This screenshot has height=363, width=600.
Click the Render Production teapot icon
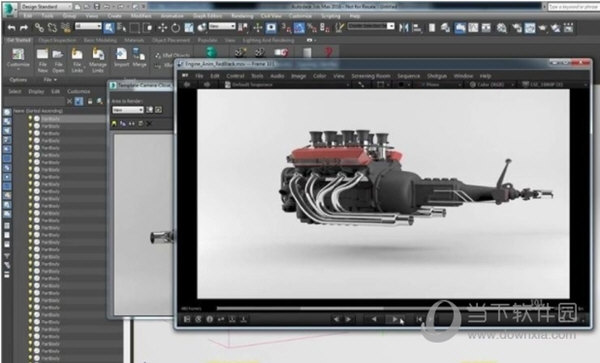(543, 28)
